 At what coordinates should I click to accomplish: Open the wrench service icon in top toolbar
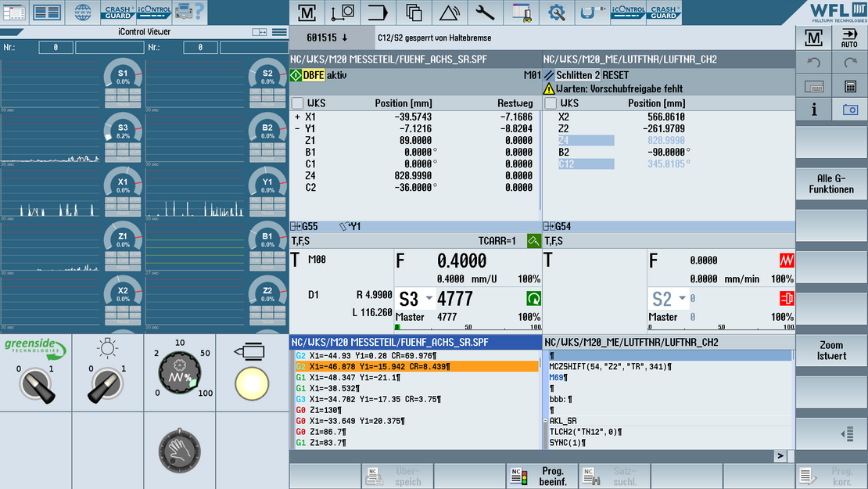pyautogui.click(x=485, y=13)
